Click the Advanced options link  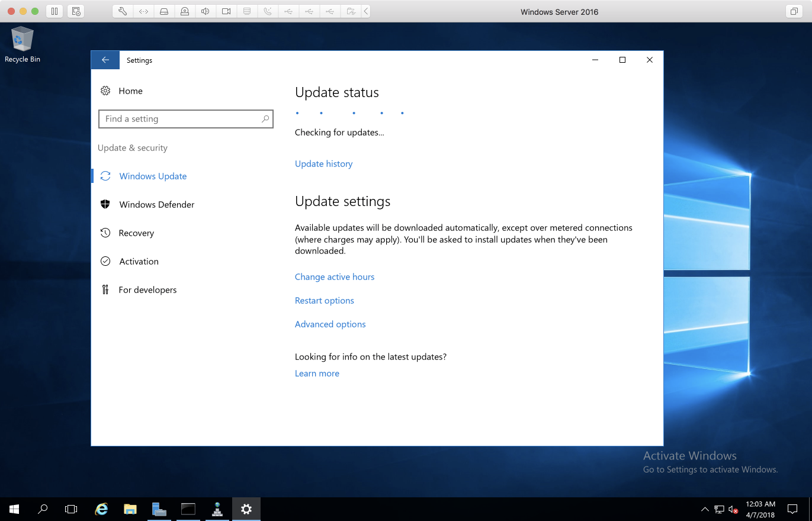click(330, 324)
